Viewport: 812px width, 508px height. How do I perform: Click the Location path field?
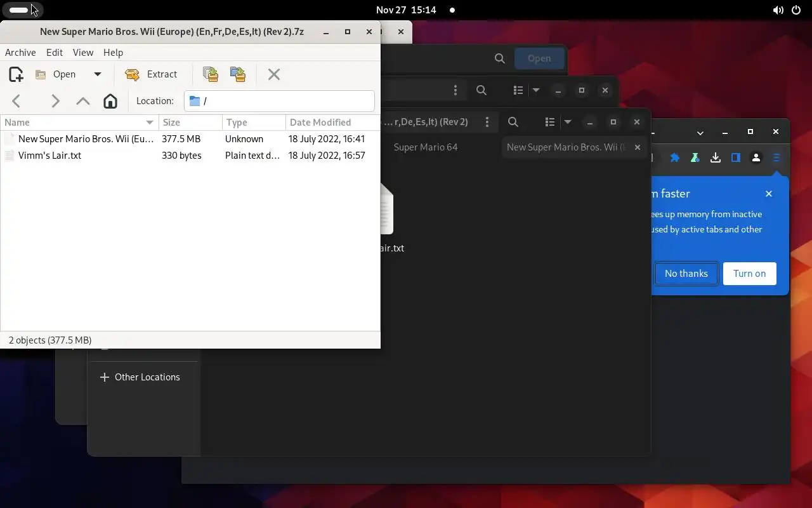(x=279, y=101)
